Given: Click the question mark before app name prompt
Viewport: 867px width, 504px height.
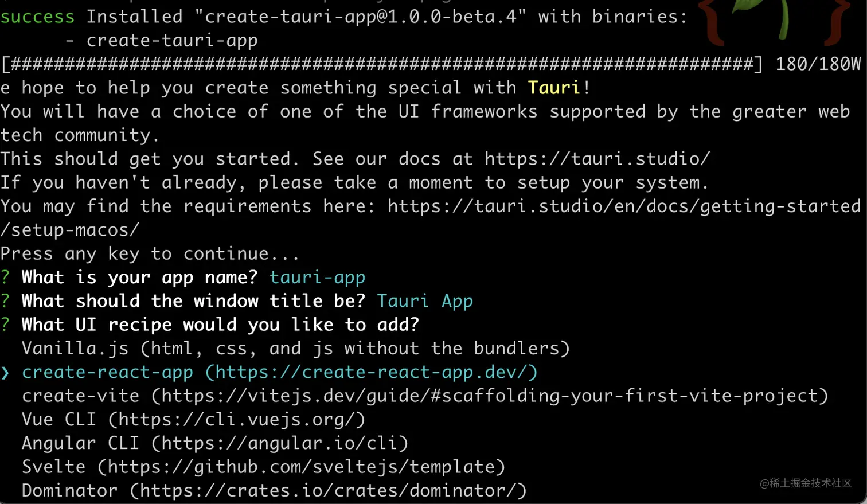Looking at the screenshot, I should tap(5, 278).
